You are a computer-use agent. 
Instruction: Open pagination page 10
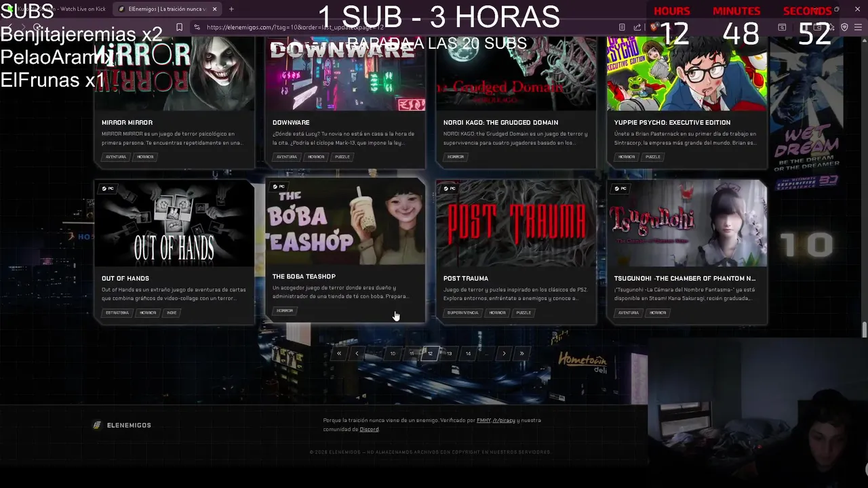393,353
